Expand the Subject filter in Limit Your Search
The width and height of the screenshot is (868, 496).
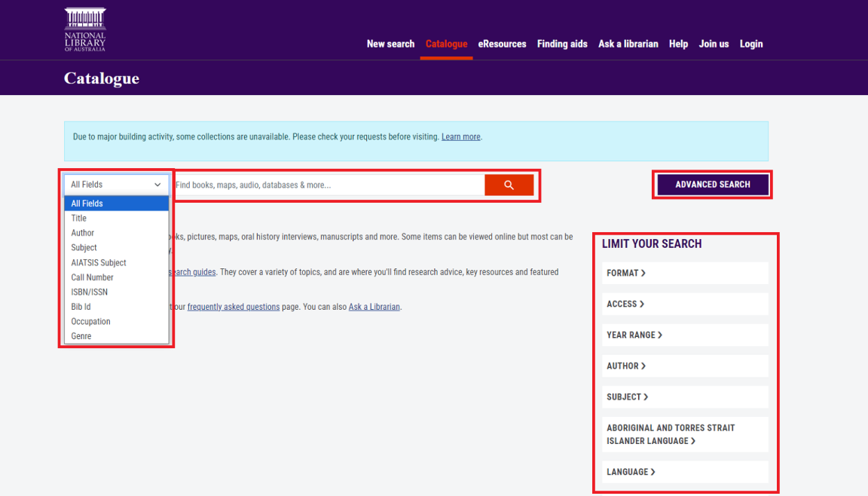685,397
